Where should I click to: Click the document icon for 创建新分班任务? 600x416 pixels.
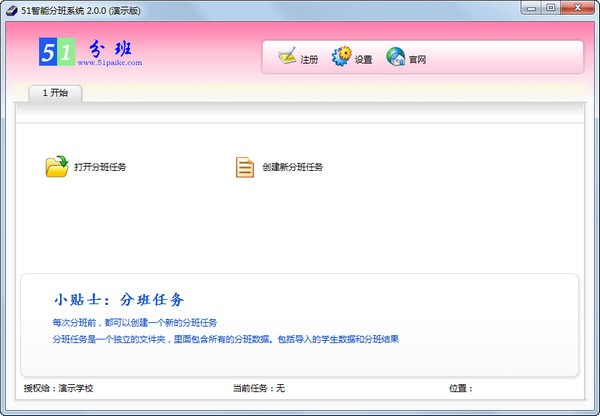coord(245,167)
